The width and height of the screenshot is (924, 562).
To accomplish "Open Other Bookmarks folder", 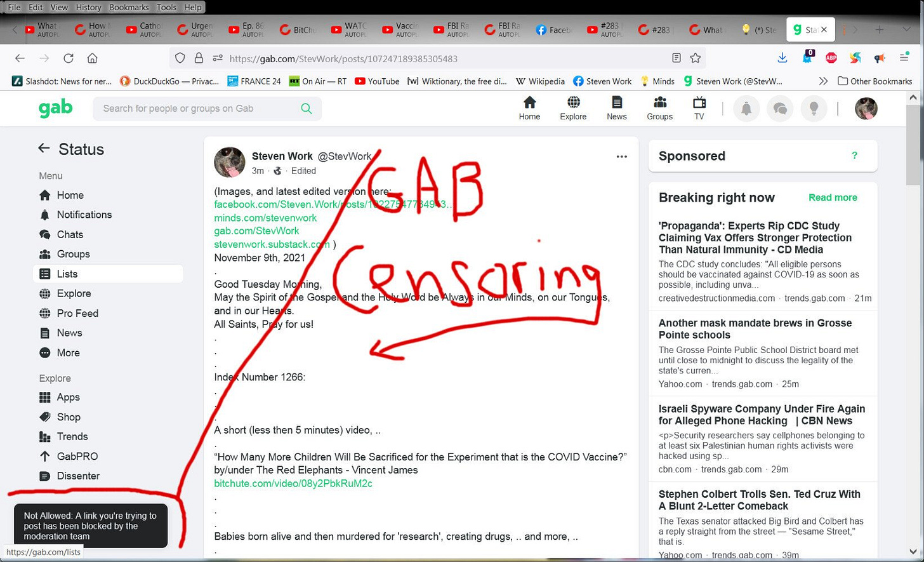I will pos(874,81).
